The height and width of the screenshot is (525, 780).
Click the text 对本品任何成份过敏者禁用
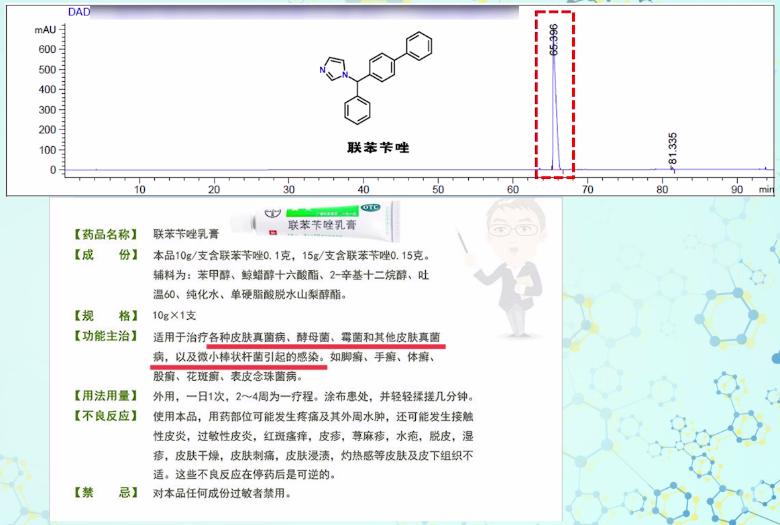click(222, 493)
